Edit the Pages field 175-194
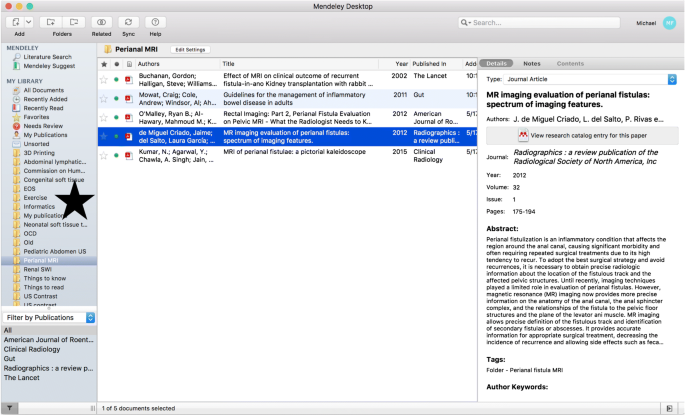 pyautogui.click(x=524, y=211)
